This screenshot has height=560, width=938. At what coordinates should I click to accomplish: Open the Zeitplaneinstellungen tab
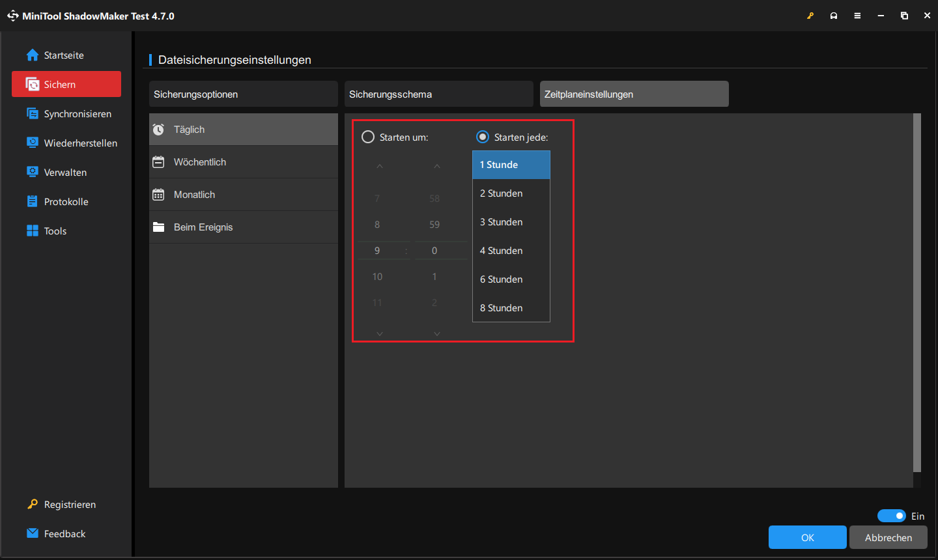click(634, 94)
